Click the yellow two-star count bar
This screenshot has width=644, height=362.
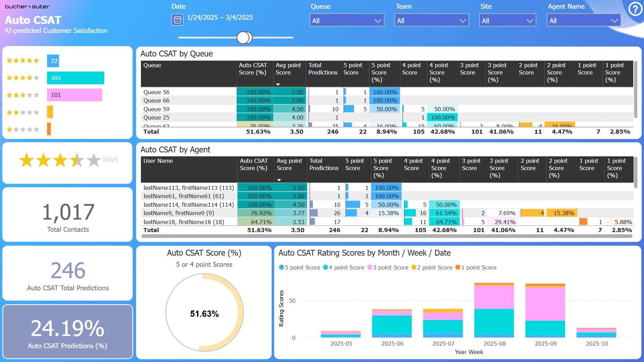coord(50,112)
